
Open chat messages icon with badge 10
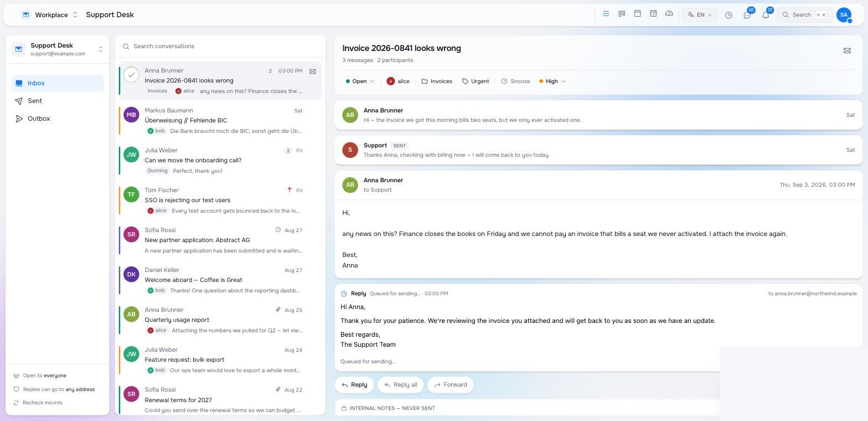(x=747, y=15)
